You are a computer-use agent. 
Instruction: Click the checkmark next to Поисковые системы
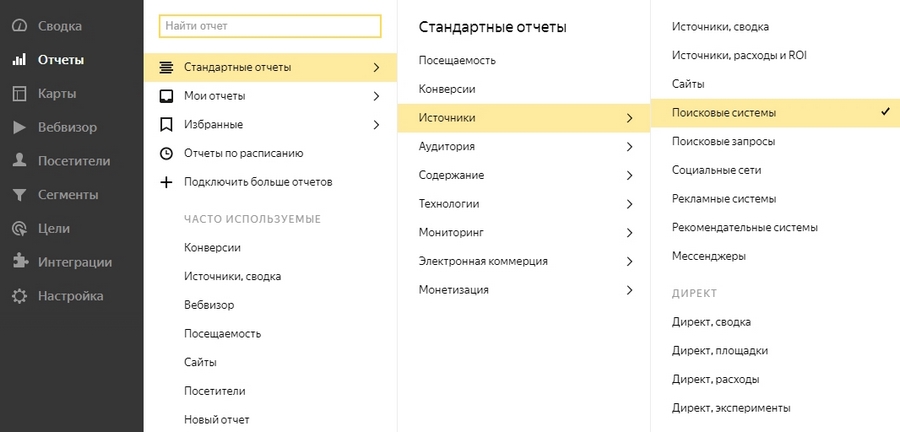pyautogui.click(x=885, y=112)
